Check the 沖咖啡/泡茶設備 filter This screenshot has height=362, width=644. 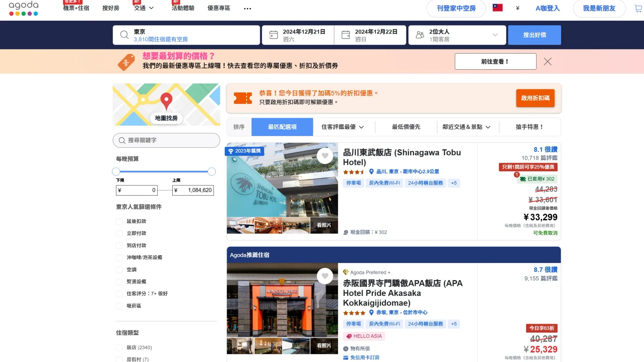(x=119, y=258)
